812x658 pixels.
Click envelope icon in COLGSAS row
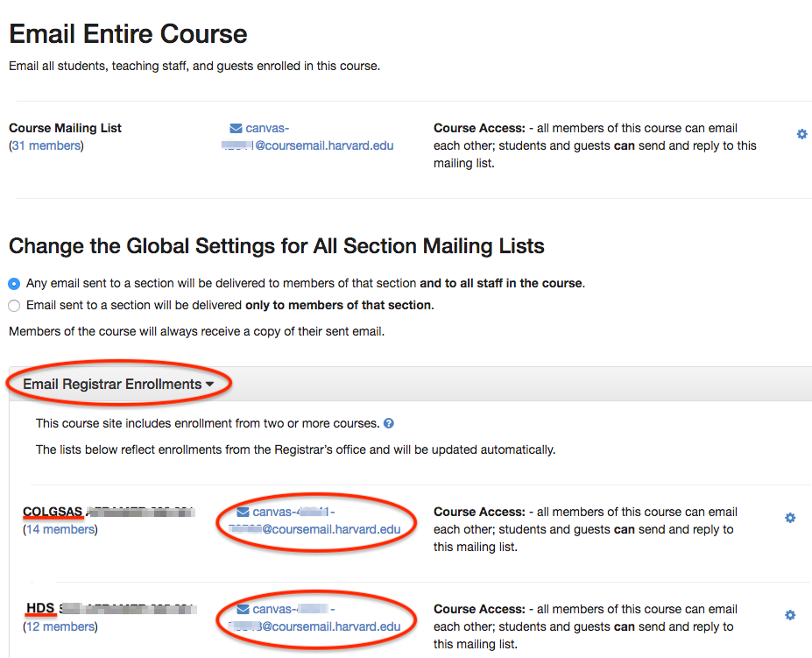243,512
